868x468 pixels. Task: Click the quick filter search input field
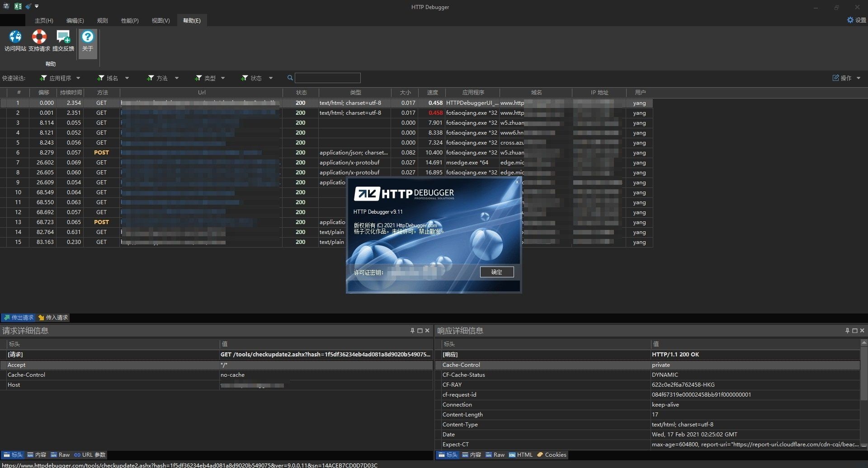coord(328,78)
